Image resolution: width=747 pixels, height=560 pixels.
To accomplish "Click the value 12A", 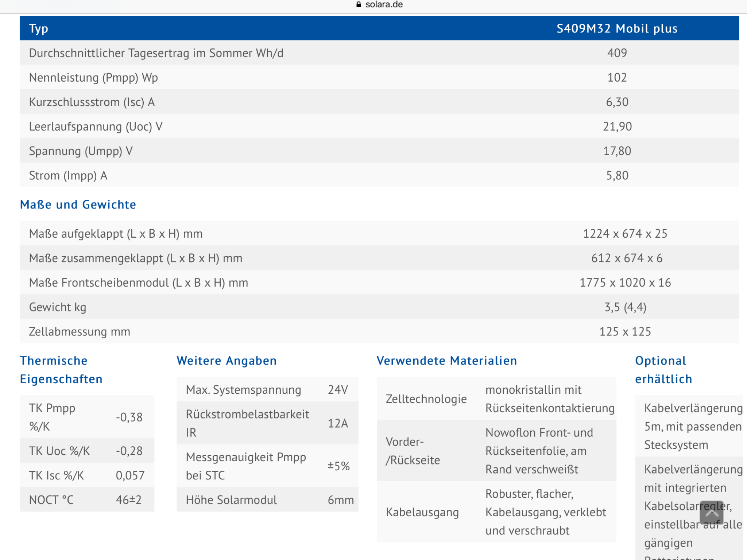I will point(338,423).
